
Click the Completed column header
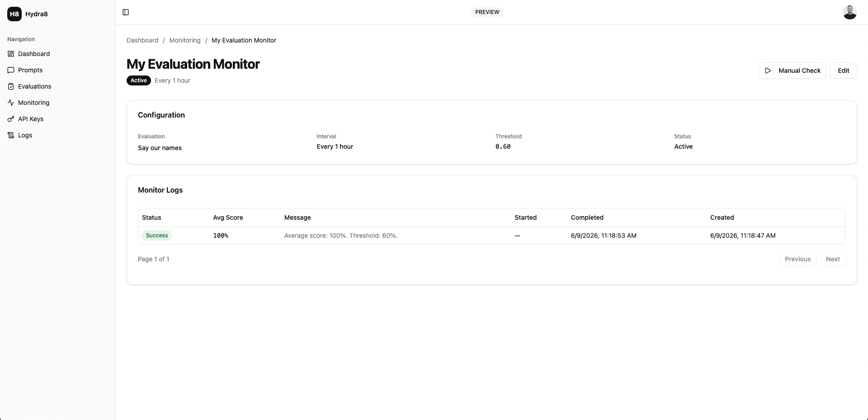click(x=587, y=217)
